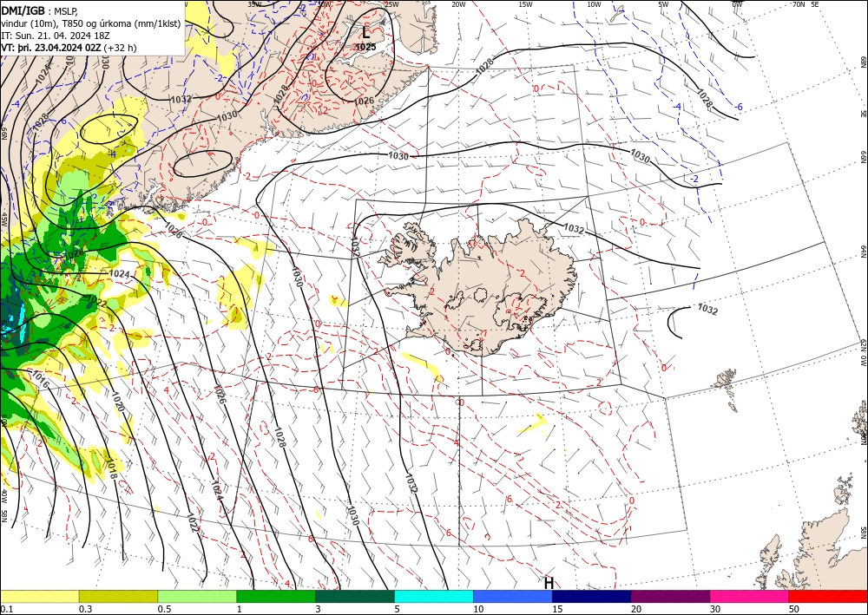The image size is (868, 615).
Task: Click the light green 0.5–1 legend swatch
Action: (197, 596)
